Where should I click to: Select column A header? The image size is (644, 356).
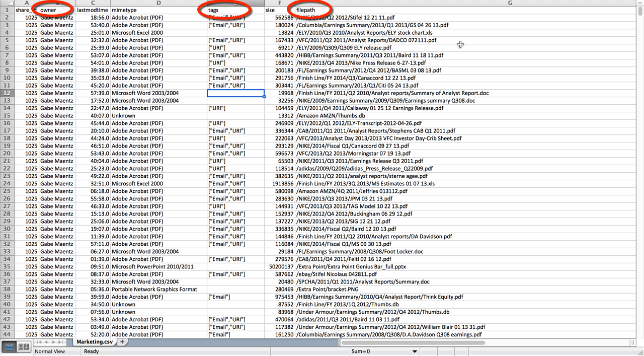pos(26,3)
